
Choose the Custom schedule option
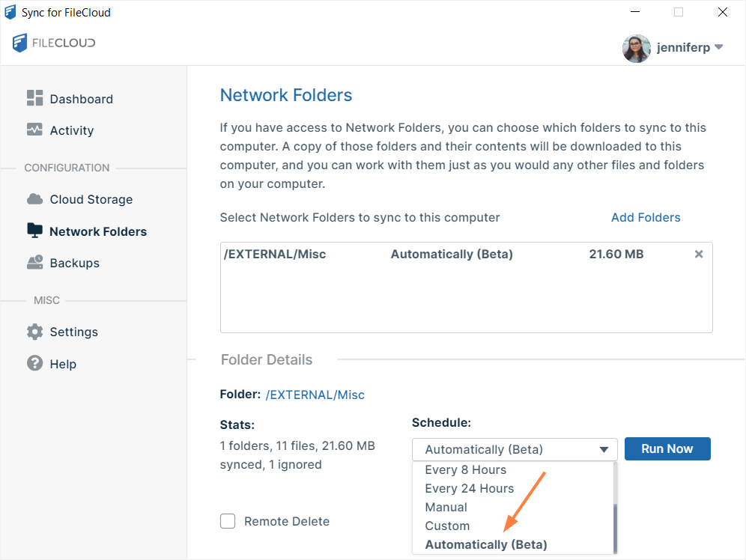point(447,526)
